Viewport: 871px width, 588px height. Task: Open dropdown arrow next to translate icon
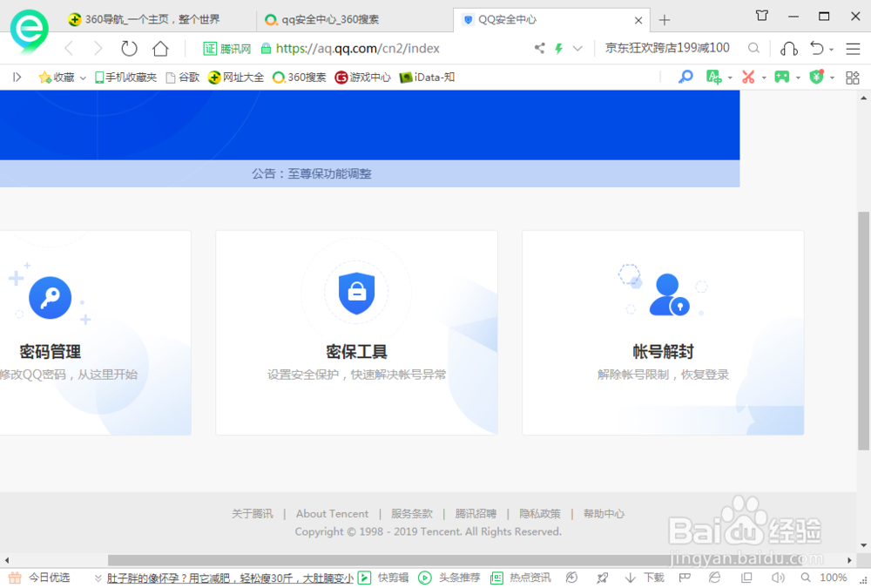(x=730, y=78)
